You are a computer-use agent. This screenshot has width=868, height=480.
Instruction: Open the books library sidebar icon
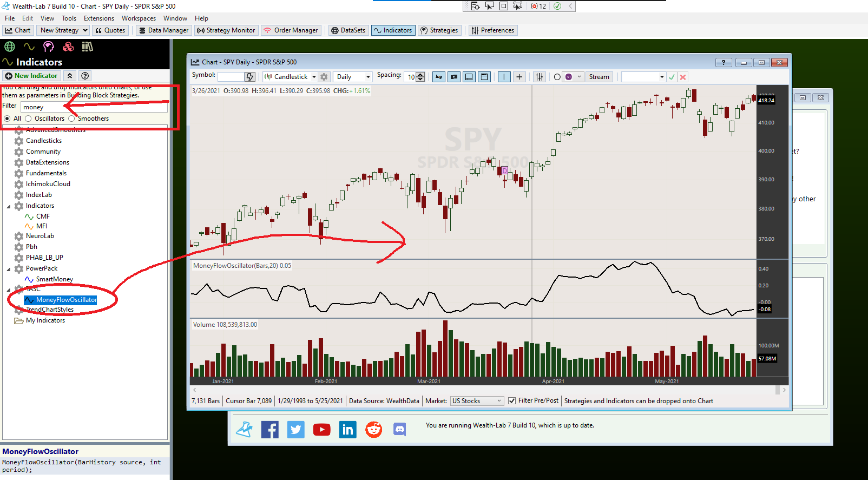[87, 47]
